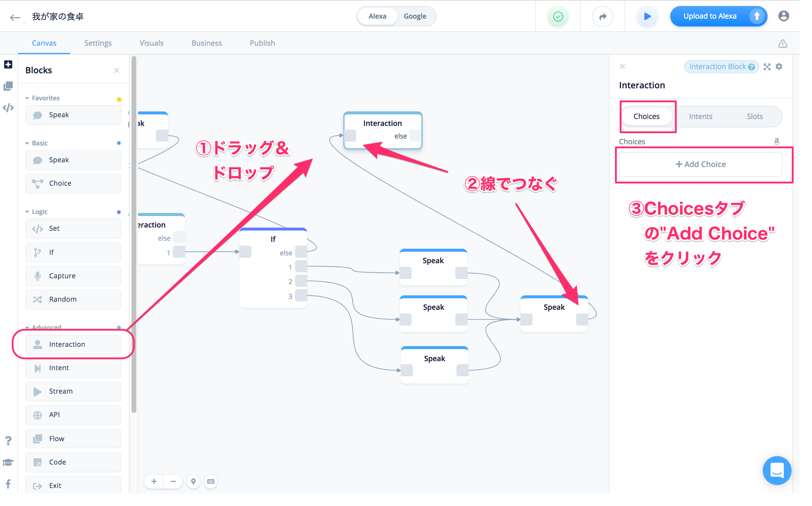Viewport: 812px width, 506px height.
Task: Open the user account profile icon
Action: [x=783, y=16]
